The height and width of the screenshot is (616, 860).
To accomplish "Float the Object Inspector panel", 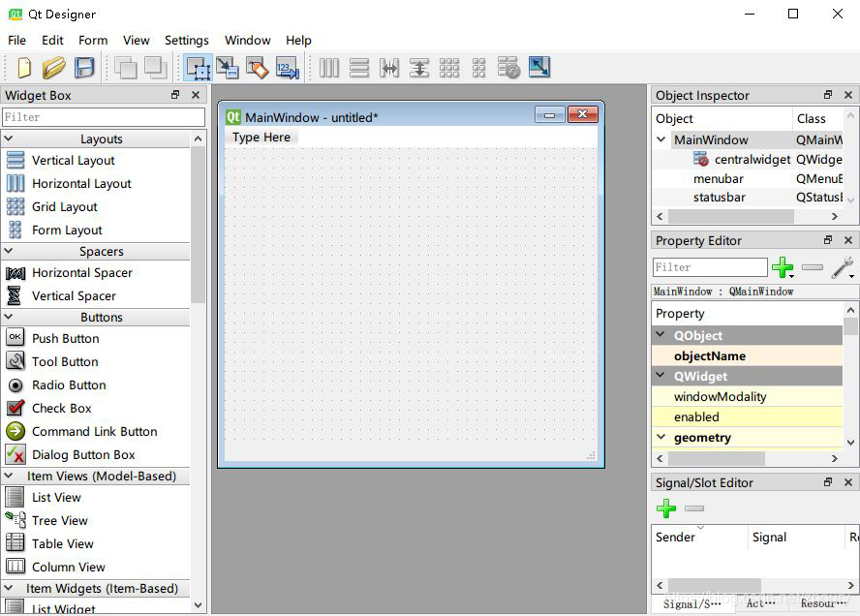I will 828,95.
